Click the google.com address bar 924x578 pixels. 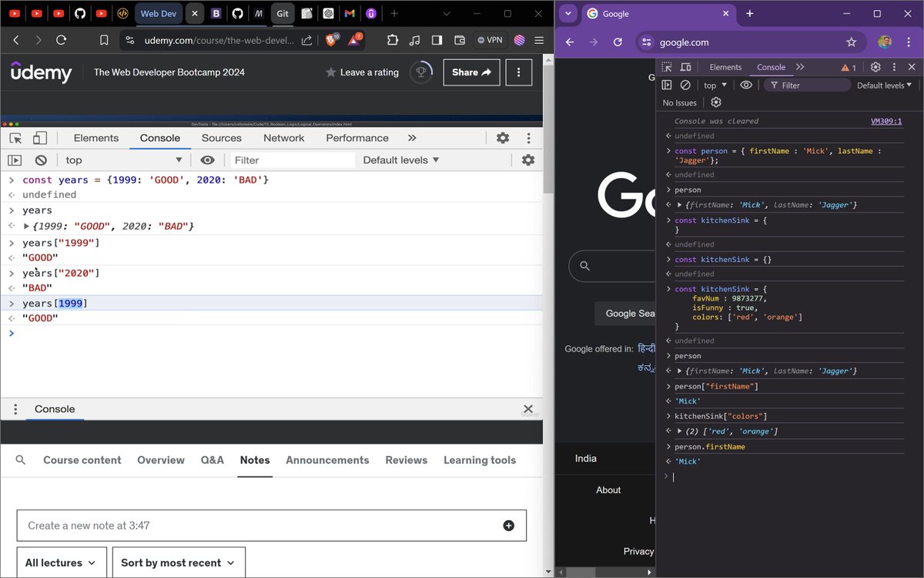click(751, 42)
